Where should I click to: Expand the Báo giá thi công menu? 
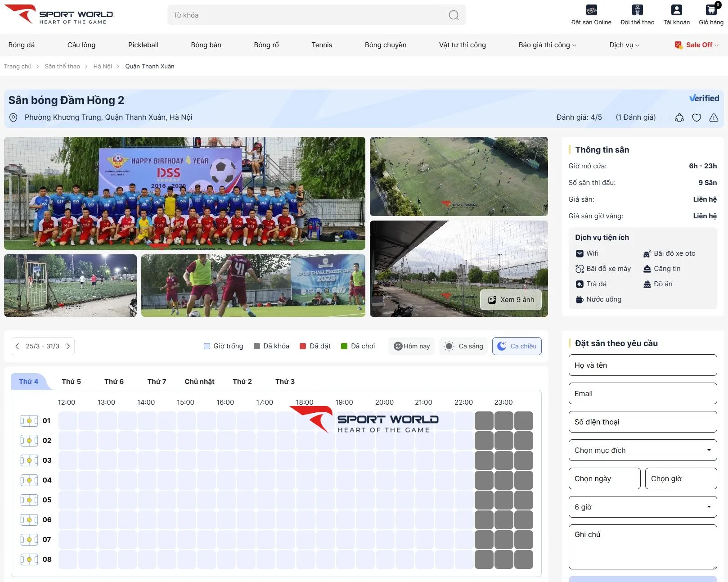(x=547, y=45)
